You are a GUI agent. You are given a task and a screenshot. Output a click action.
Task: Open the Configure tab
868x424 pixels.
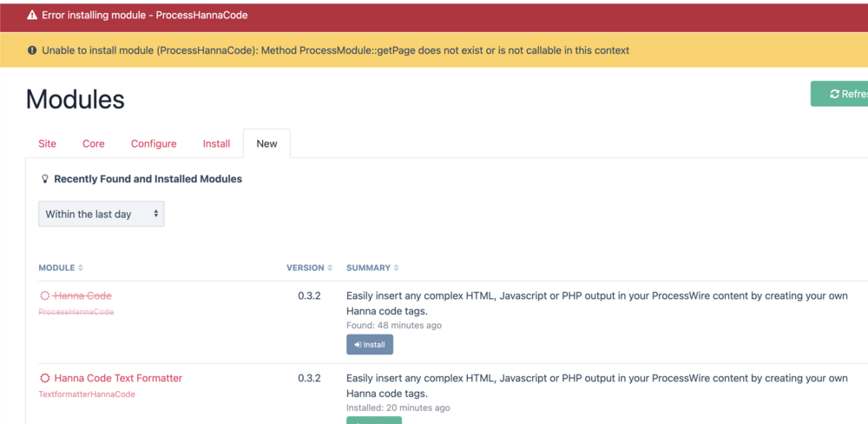click(154, 144)
